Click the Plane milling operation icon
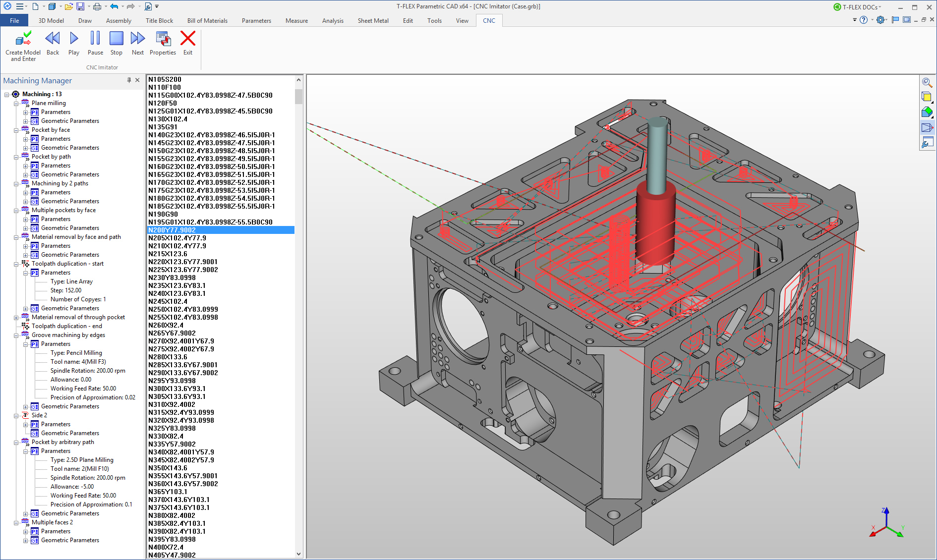Viewport: 937px width, 560px height. pos(25,103)
